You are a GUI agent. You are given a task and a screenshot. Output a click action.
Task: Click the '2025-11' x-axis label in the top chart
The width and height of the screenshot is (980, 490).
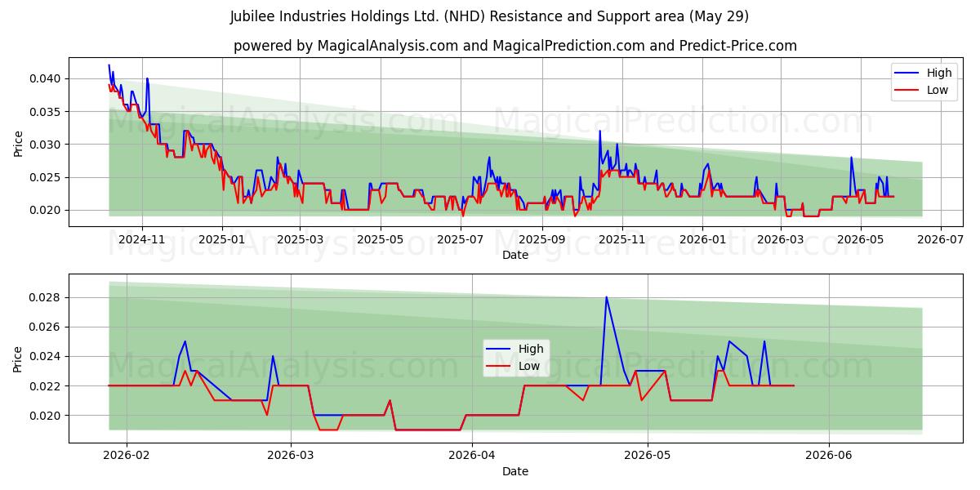(x=621, y=240)
